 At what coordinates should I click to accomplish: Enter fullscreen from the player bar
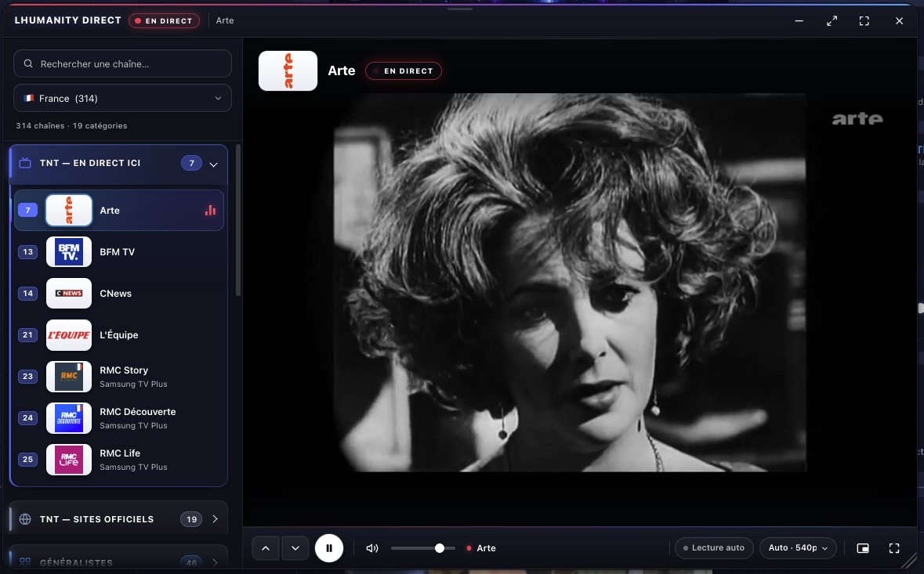tap(894, 548)
